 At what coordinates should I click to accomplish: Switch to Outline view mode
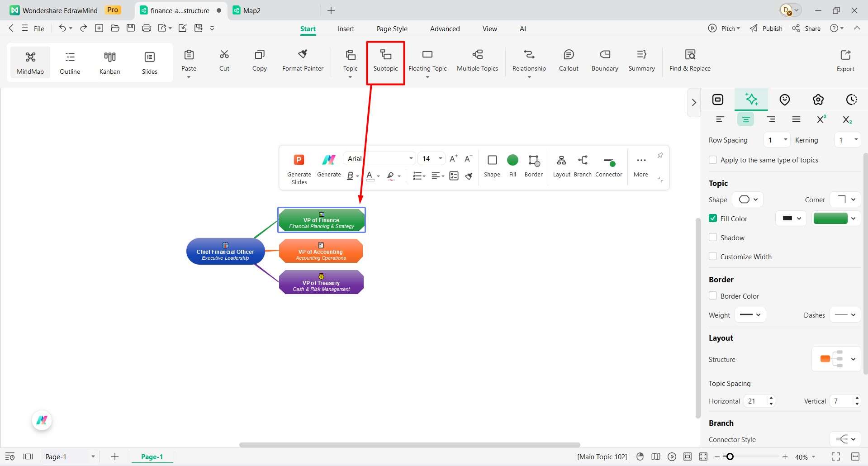point(70,62)
